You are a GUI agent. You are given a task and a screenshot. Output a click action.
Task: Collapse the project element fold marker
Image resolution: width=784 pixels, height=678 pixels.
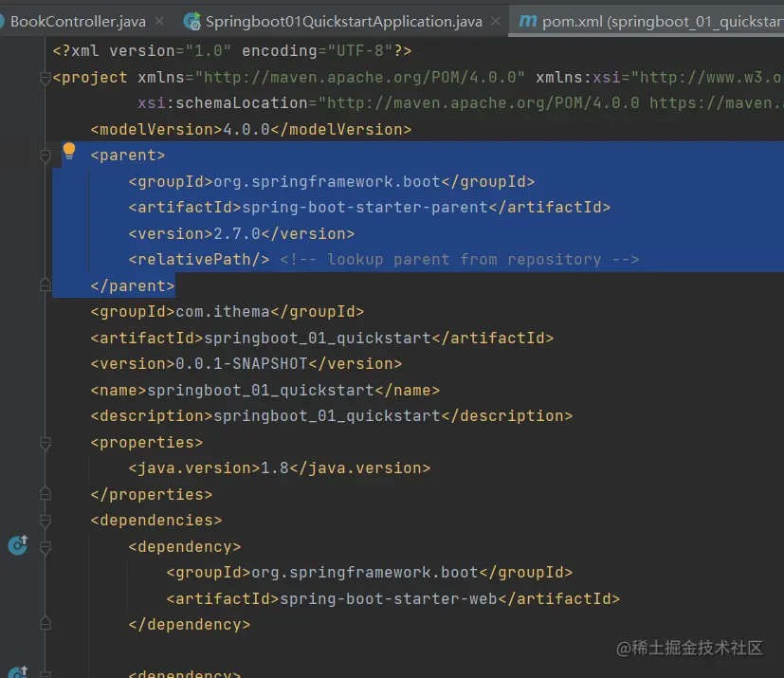tap(45, 78)
